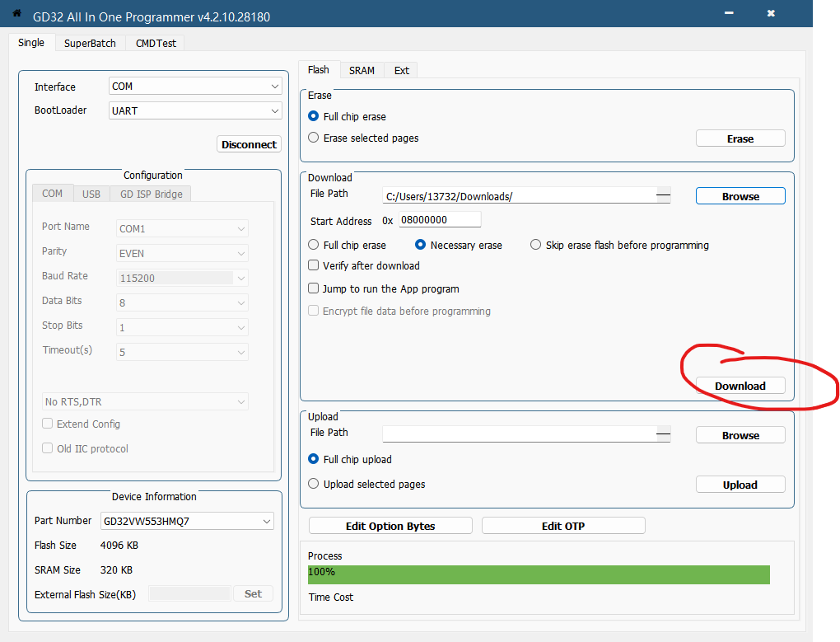
Task: Open Edit Option Bytes
Action: point(390,526)
